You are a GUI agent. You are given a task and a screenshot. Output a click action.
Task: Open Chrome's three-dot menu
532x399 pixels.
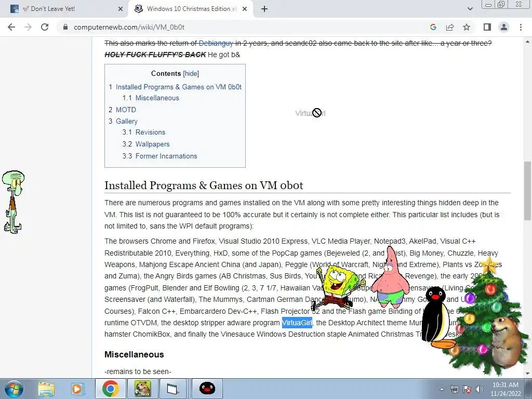coord(521,27)
